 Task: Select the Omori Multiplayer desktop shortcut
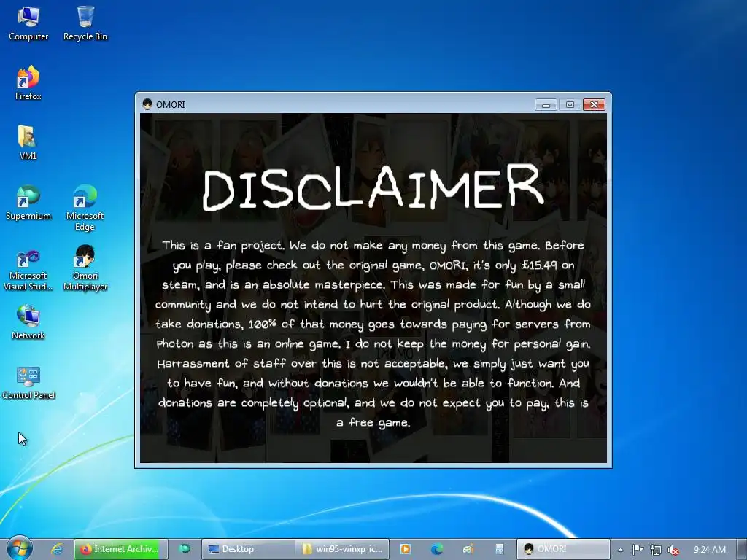(85, 268)
